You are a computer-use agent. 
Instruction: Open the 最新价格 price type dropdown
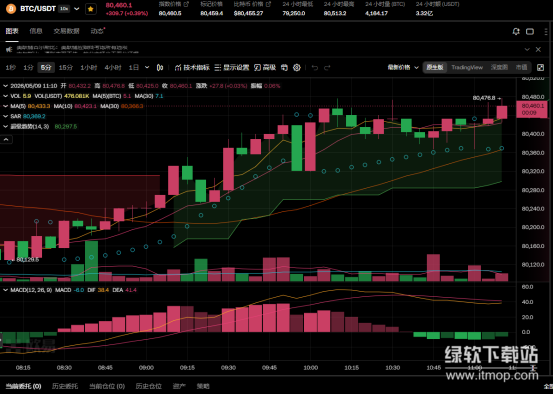pyautogui.click(x=403, y=67)
